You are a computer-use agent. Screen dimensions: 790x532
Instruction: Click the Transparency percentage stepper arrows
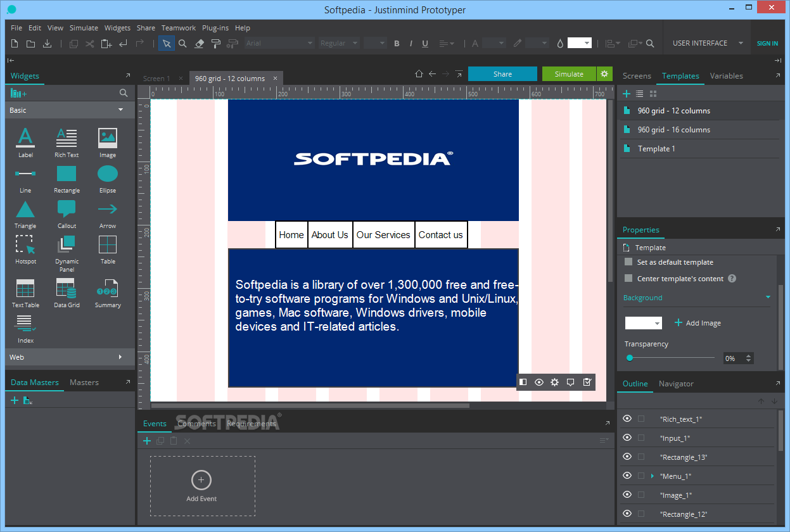tap(749, 358)
